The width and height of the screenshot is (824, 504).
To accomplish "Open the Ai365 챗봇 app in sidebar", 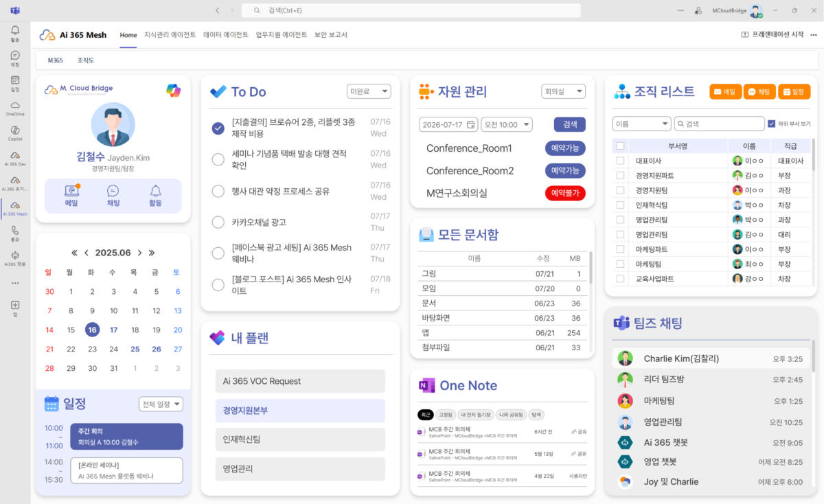I will pos(15,258).
